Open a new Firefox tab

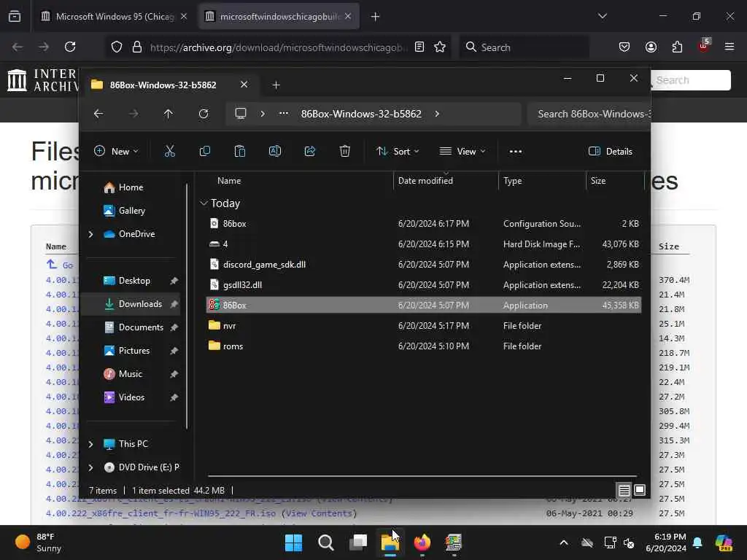coord(375,17)
